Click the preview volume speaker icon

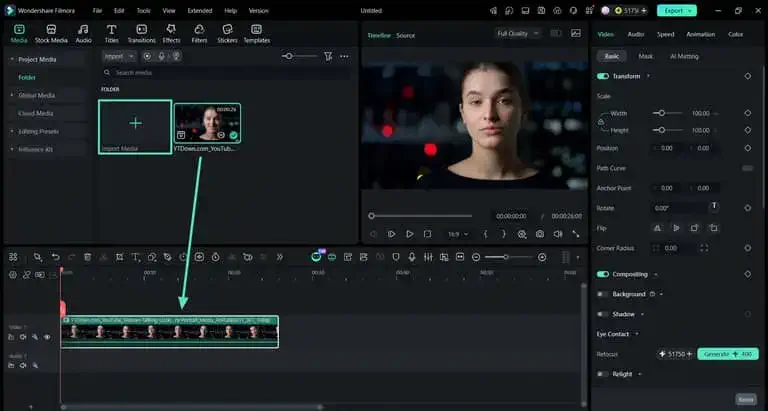(x=558, y=234)
